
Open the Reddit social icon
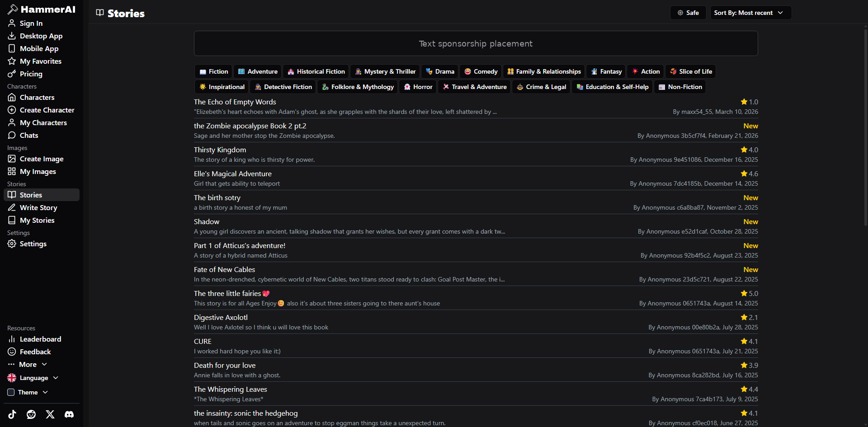[x=31, y=414]
